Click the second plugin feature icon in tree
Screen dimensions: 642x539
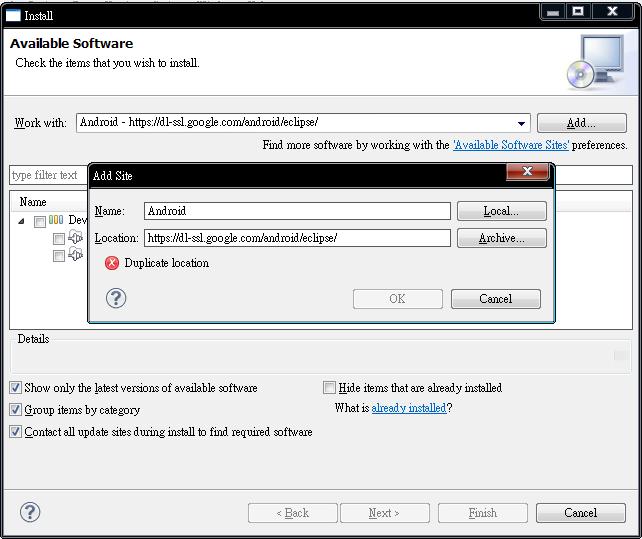click(x=75, y=254)
